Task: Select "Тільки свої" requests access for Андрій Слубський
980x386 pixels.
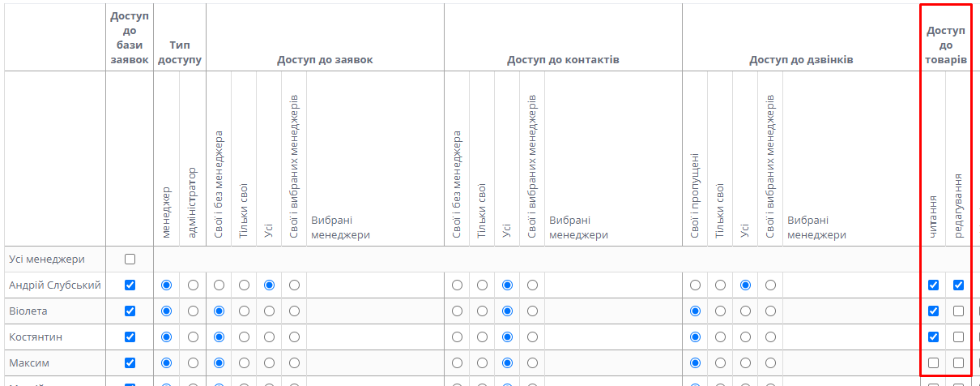Action: [244, 285]
